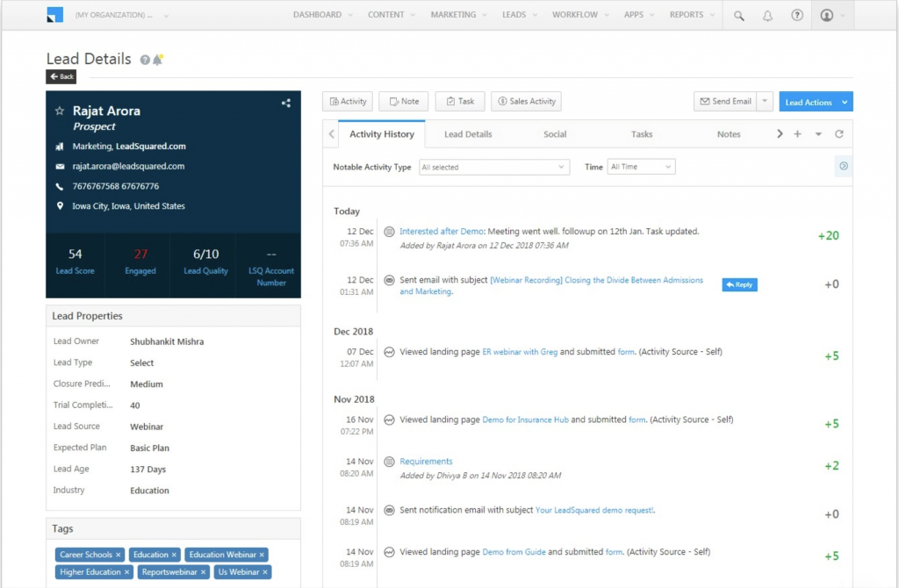
Task: Click the help question mark in top bar
Action: 797,16
